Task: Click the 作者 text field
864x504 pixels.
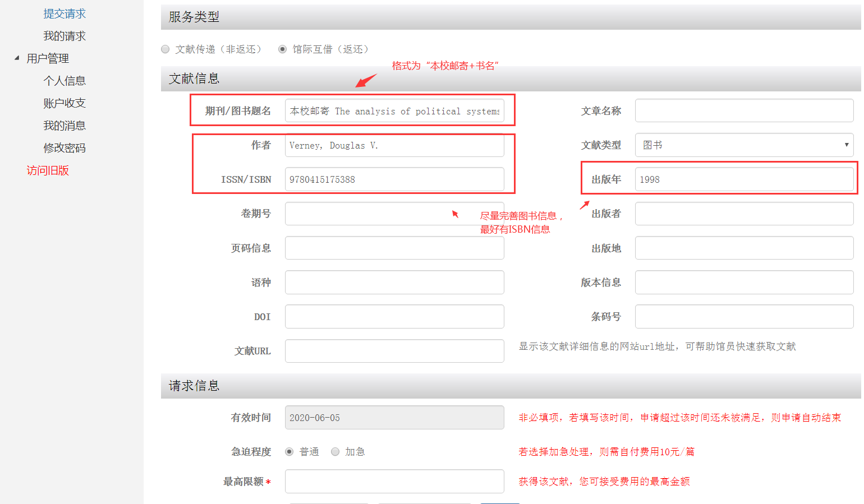Action: (x=394, y=146)
